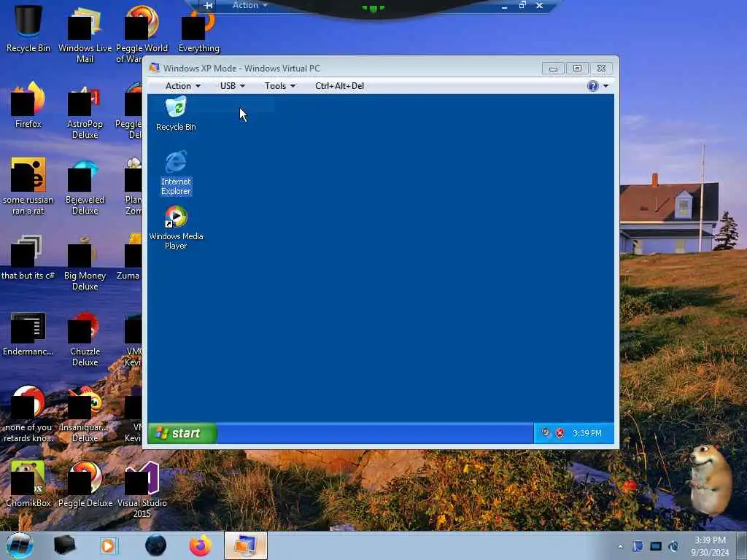Viewport: 747px width, 560px height.
Task: Open the Action dropdown on the top remote bar
Action: tap(250, 5)
